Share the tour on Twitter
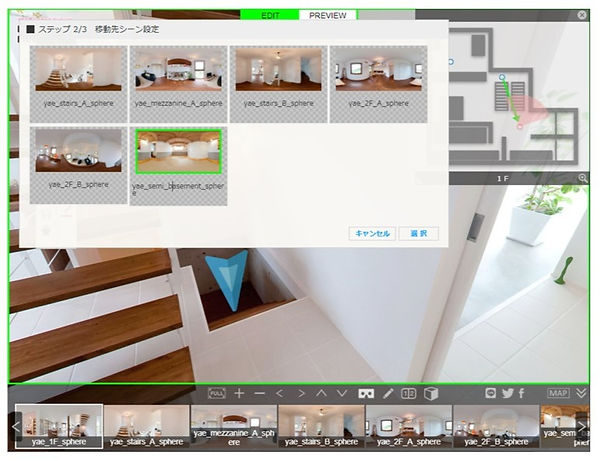 tap(507, 394)
